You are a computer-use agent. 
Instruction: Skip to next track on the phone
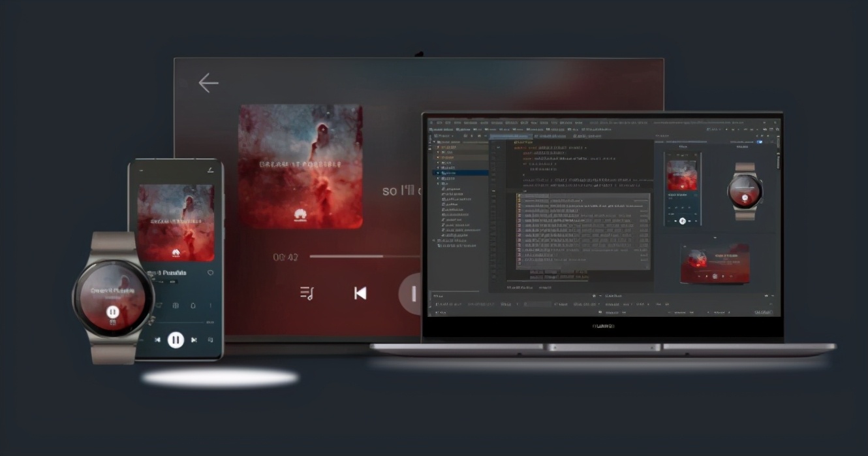(x=194, y=340)
